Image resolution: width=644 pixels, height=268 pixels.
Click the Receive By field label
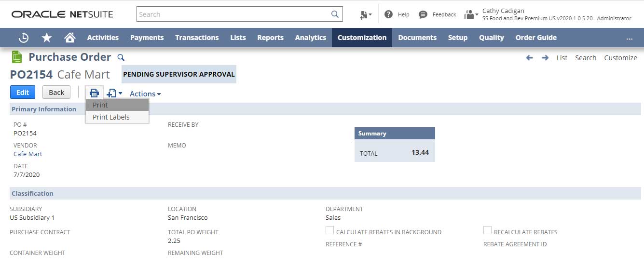183,124
